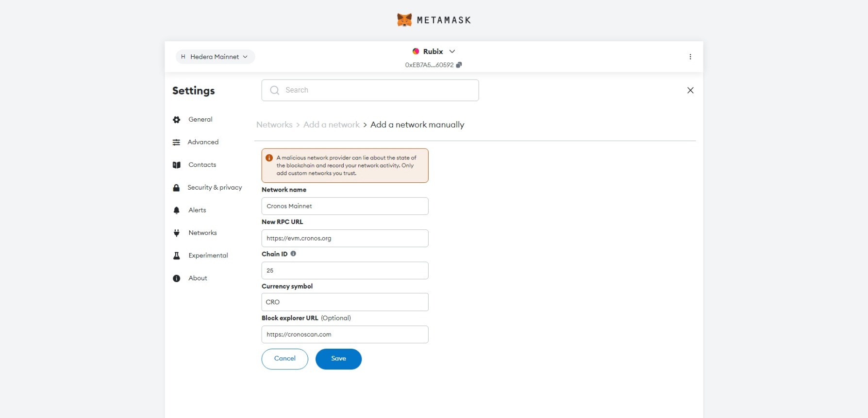Click the Add a network manually text
The width and height of the screenshot is (868, 418).
coord(417,125)
